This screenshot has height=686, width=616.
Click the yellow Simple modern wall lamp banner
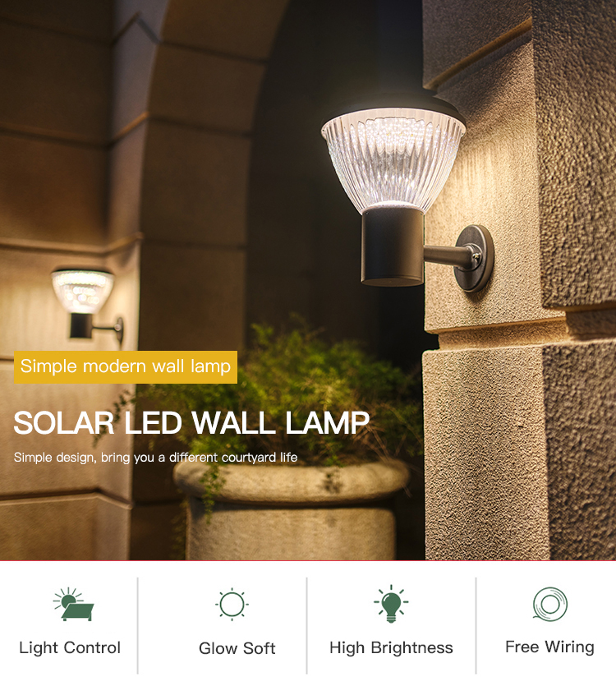pos(126,367)
